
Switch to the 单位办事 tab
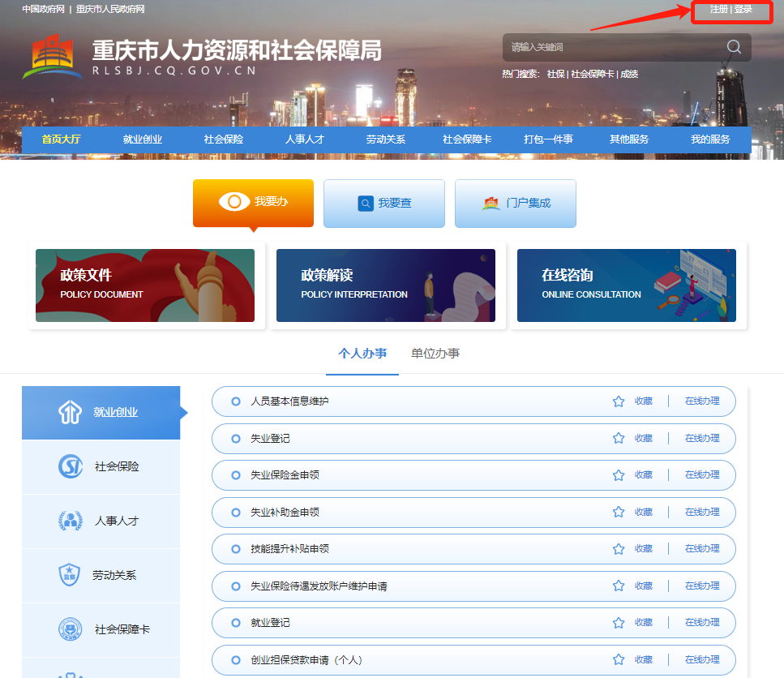tap(435, 354)
